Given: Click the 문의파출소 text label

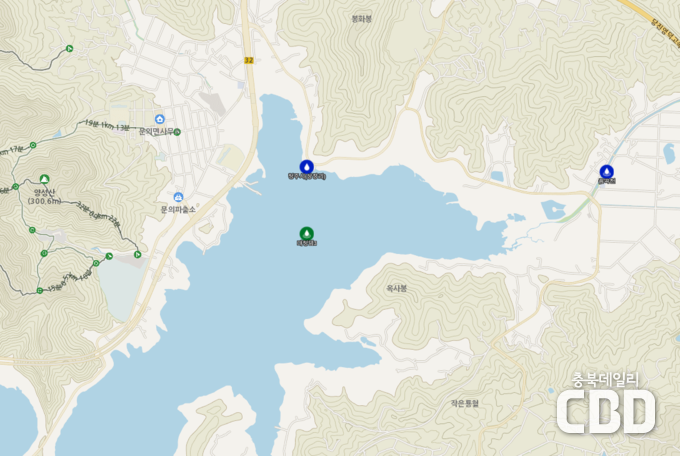Looking at the screenshot, I should pyautogui.click(x=178, y=210).
